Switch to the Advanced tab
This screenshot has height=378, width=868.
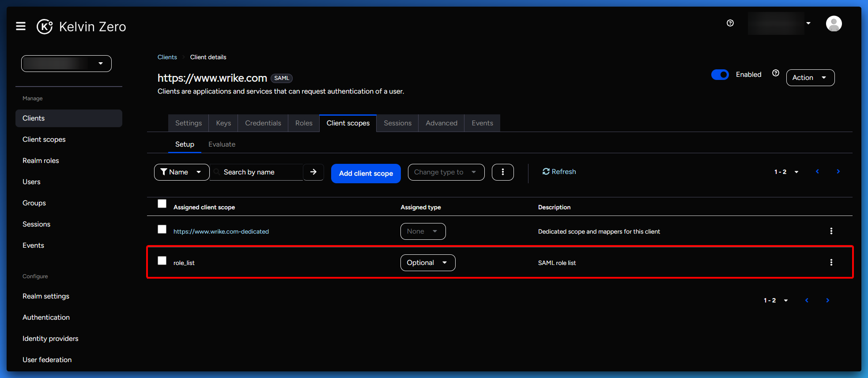pos(442,123)
